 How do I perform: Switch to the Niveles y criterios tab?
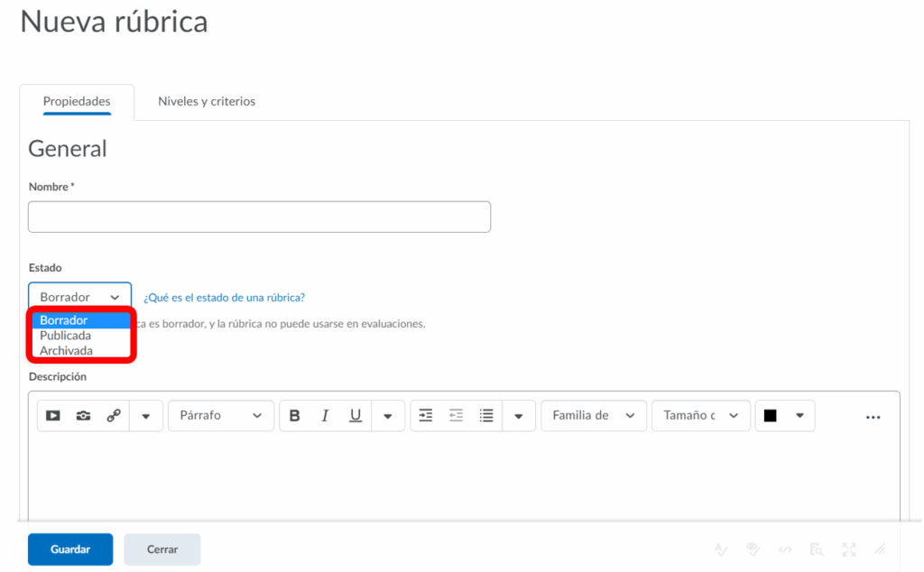[x=207, y=101]
